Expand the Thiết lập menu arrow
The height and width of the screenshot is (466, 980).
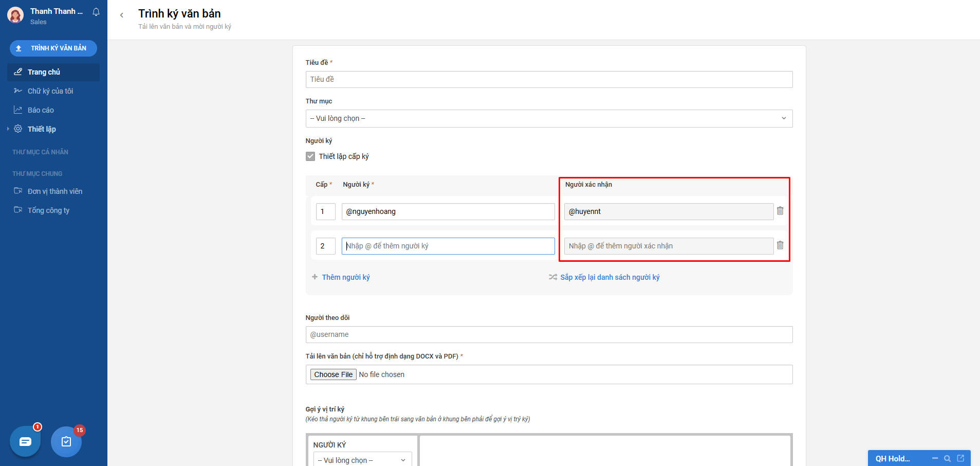pyautogui.click(x=8, y=129)
